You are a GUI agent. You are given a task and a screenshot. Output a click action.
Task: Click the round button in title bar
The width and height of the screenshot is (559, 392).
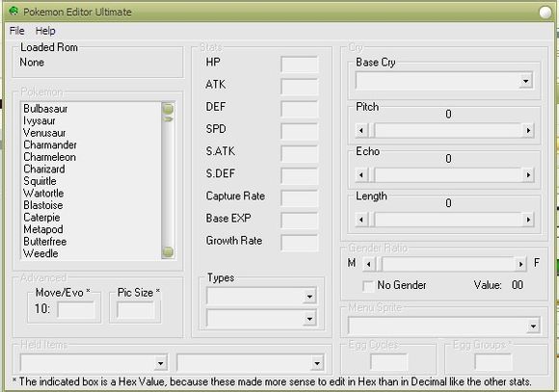[x=546, y=13]
